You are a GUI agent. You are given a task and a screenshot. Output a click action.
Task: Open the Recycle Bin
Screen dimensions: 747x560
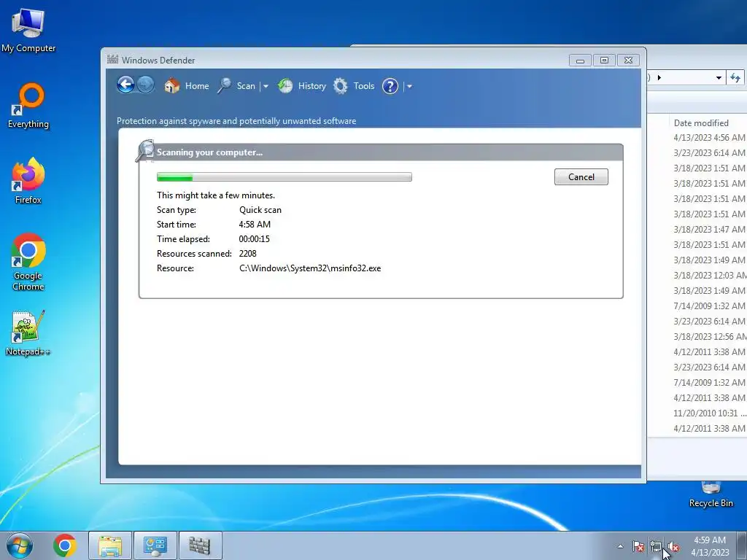[711, 495]
